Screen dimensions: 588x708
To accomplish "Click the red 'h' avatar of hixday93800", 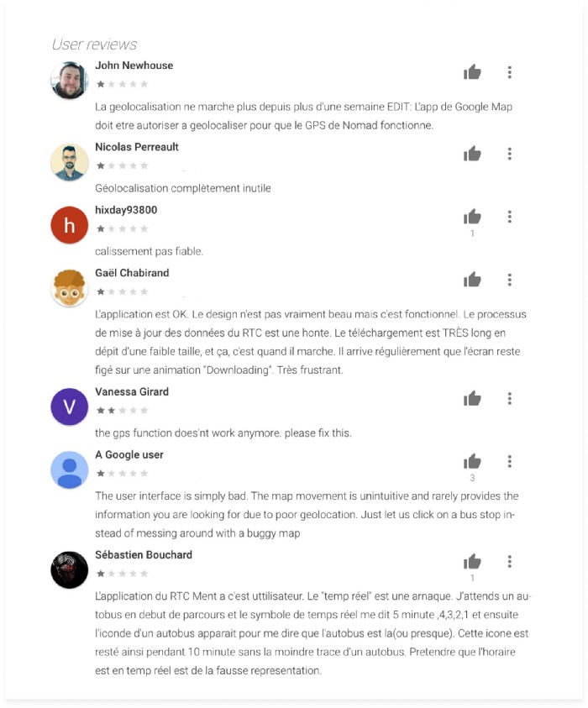I will 69,225.
